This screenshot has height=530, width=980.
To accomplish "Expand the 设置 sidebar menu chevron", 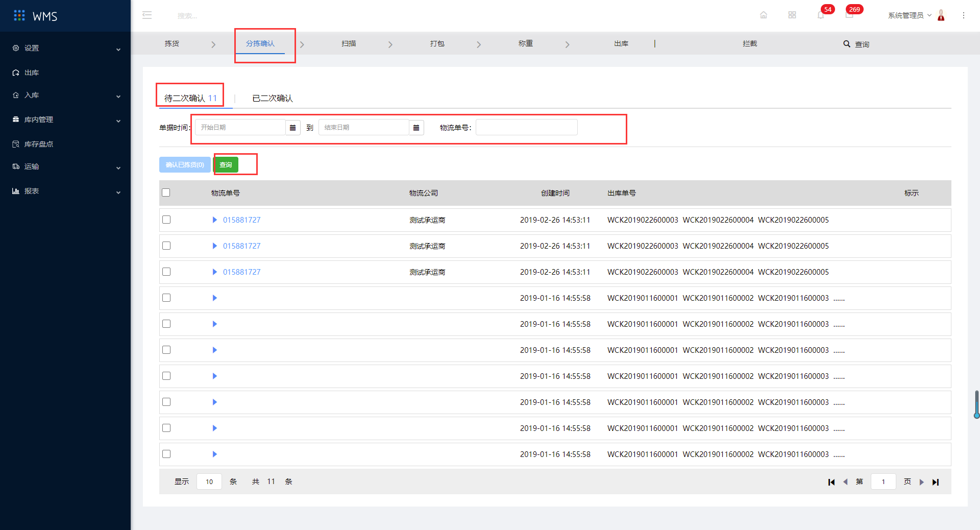I will (x=118, y=50).
